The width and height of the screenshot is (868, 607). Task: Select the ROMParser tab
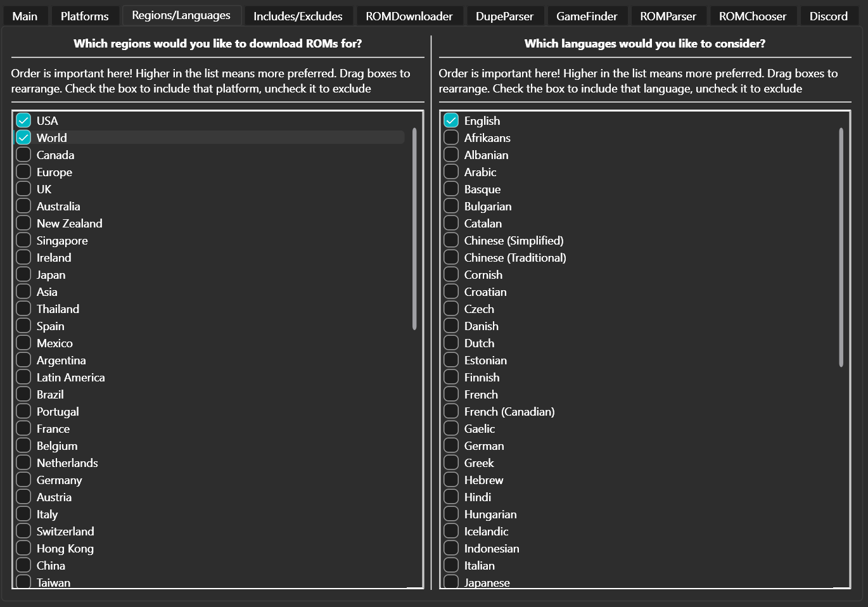668,16
